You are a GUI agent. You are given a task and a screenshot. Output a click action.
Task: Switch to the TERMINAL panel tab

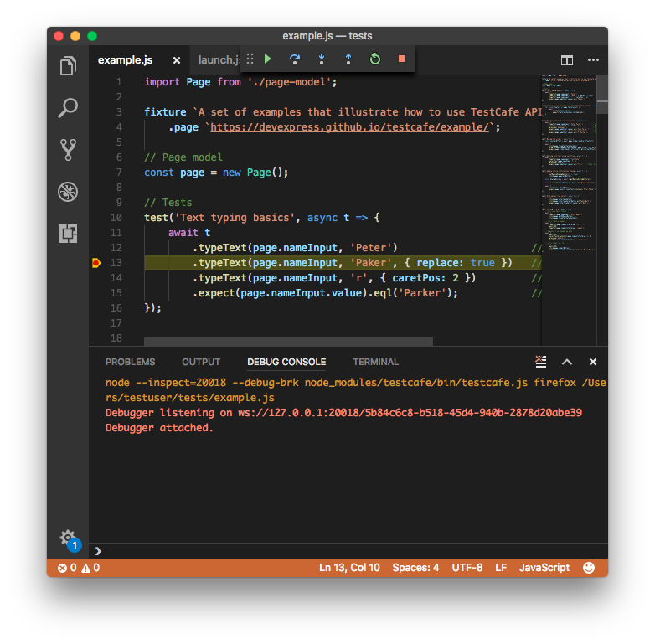(375, 362)
